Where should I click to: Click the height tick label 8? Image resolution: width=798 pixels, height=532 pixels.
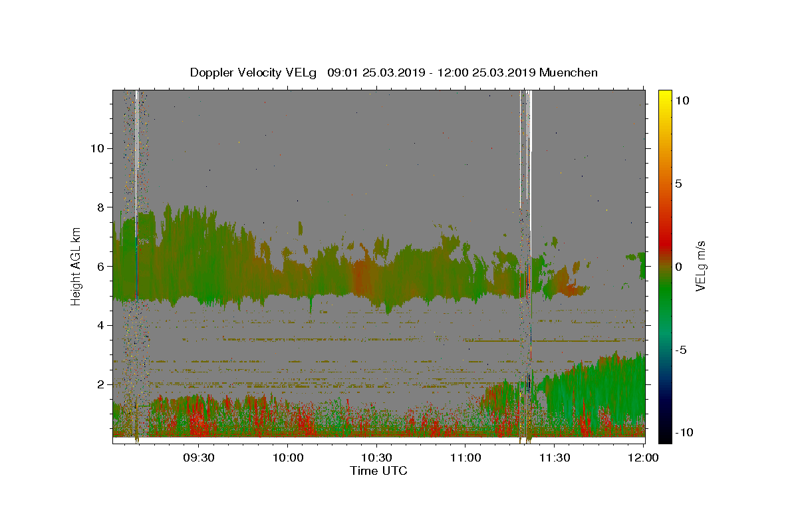tap(100, 207)
